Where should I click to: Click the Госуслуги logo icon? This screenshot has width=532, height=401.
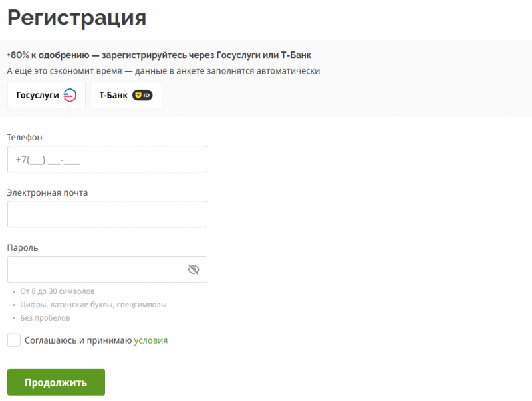coord(70,95)
